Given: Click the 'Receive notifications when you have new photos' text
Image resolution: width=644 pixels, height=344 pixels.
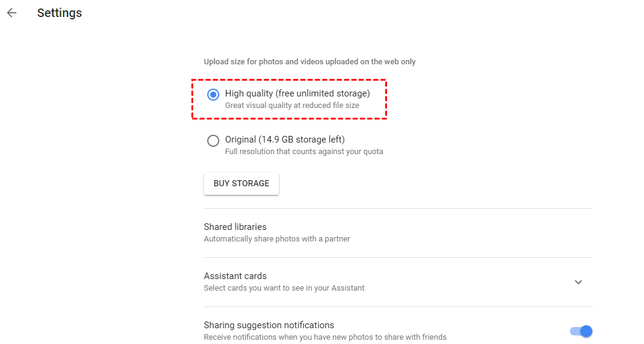Looking at the screenshot, I should pyautogui.click(x=325, y=337).
